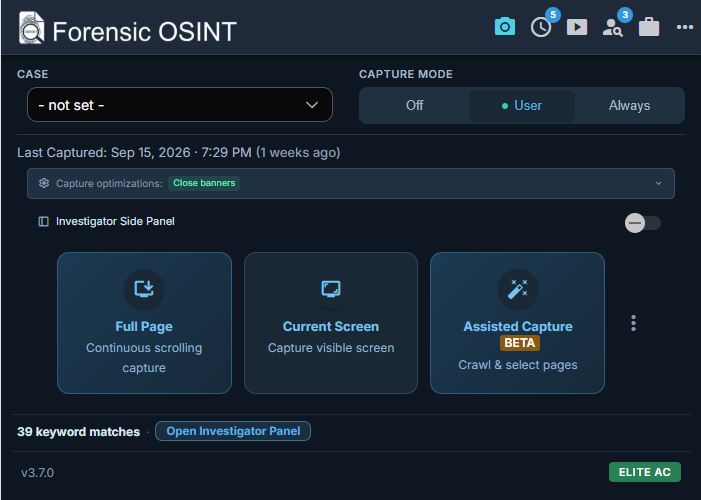
Task: Capture the Current Screen
Action: (x=331, y=323)
